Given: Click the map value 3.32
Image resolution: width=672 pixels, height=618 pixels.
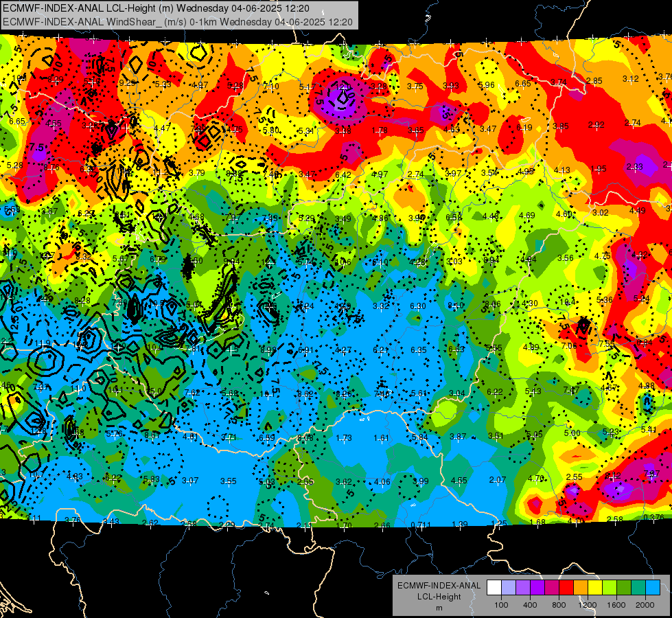Looking at the screenshot, I should coord(380,306).
